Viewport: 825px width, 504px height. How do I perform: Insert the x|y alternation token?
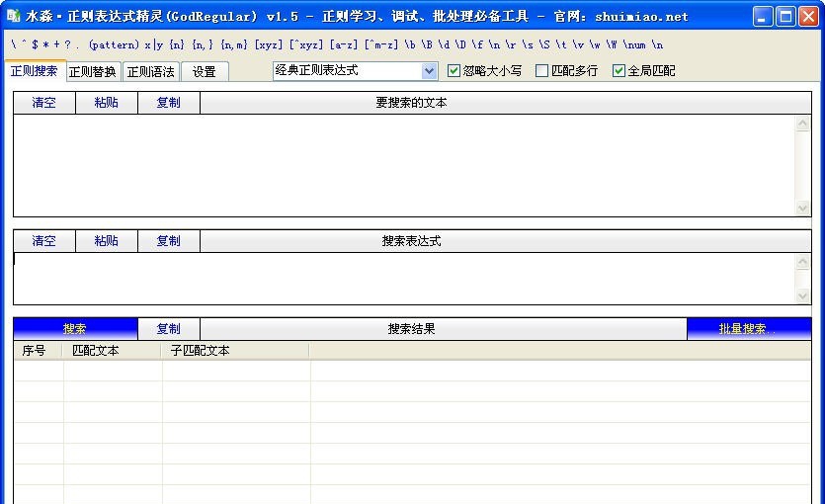(x=153, y=44)
